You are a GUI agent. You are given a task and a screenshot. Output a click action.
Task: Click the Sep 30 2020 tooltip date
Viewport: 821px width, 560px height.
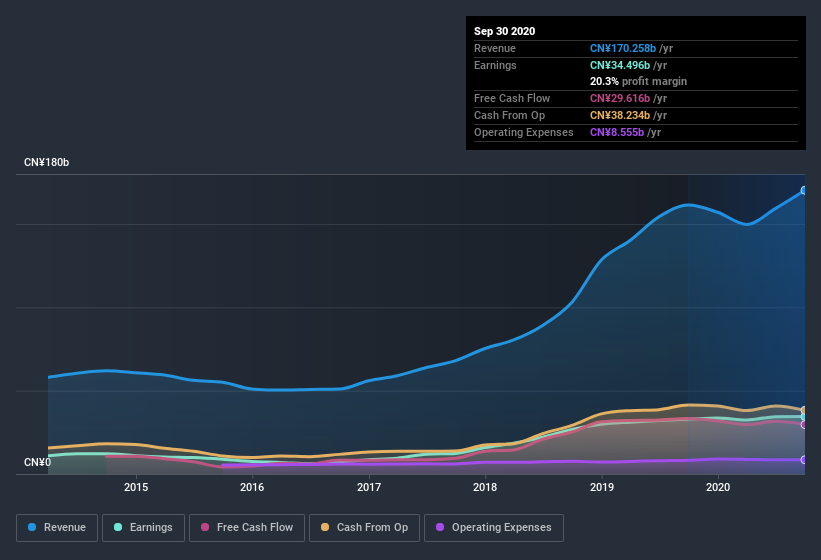coord(505,31)
